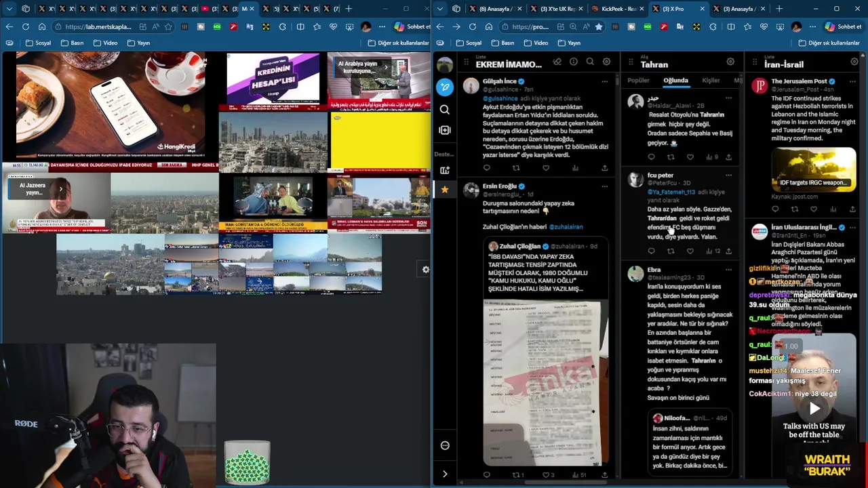
Task: Reload page in right browser window
Action: click(472, 26)
